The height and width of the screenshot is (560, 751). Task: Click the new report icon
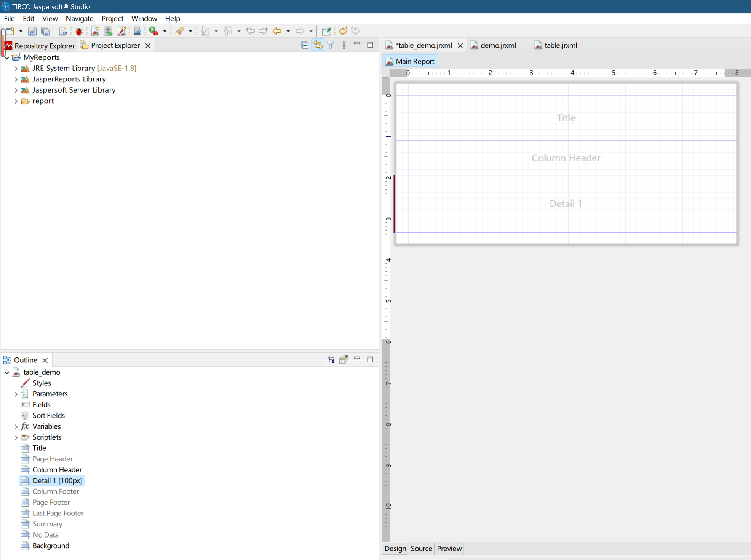[95, 31]
